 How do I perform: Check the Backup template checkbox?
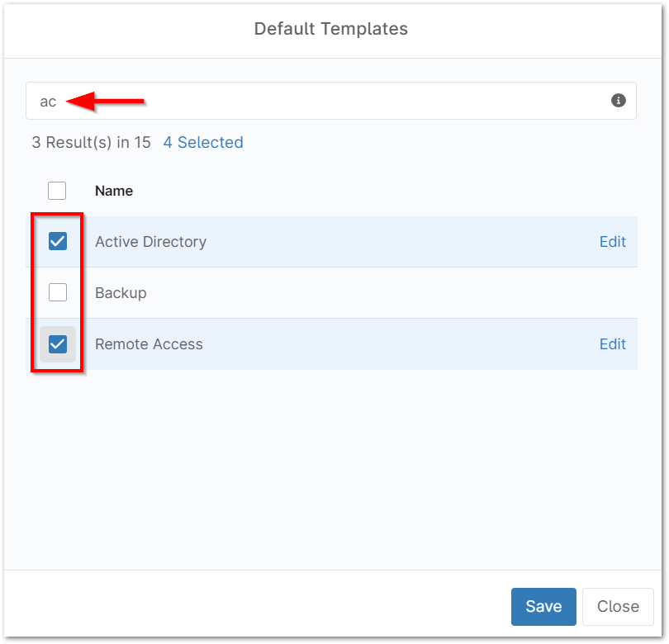(x=57, y=292)
